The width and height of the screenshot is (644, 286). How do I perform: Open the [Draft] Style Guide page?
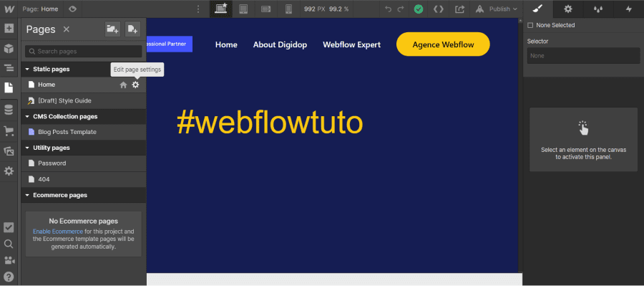tap(84, 101)
